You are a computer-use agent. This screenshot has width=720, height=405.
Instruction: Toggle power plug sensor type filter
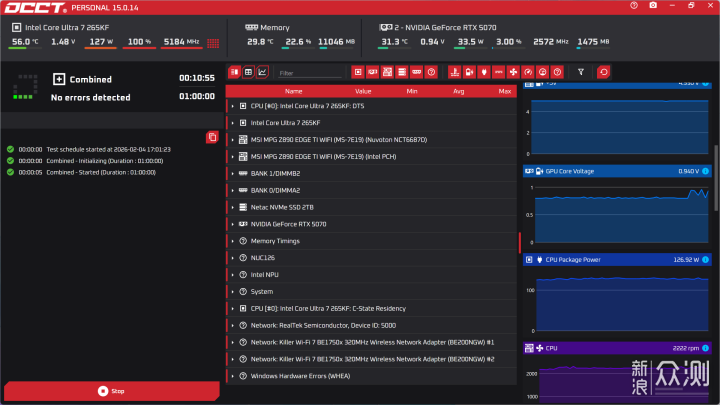(484, 72)
